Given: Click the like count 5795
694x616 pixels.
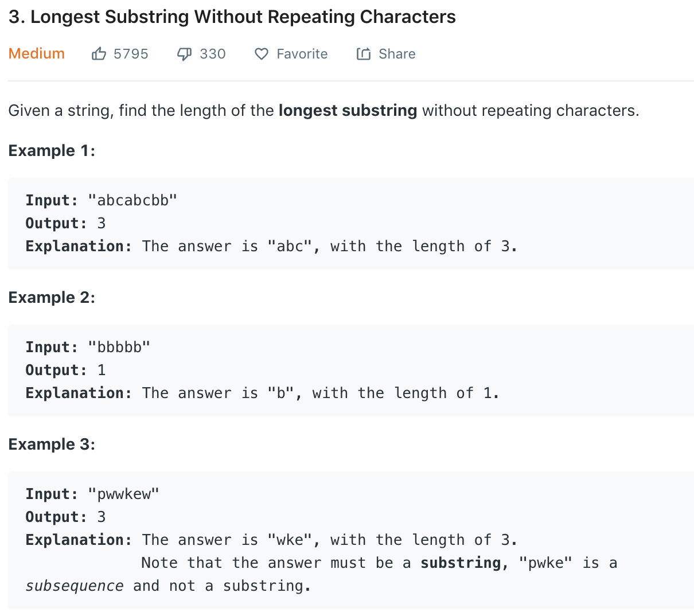Looking at the screenshot, I should coord(131,54).
